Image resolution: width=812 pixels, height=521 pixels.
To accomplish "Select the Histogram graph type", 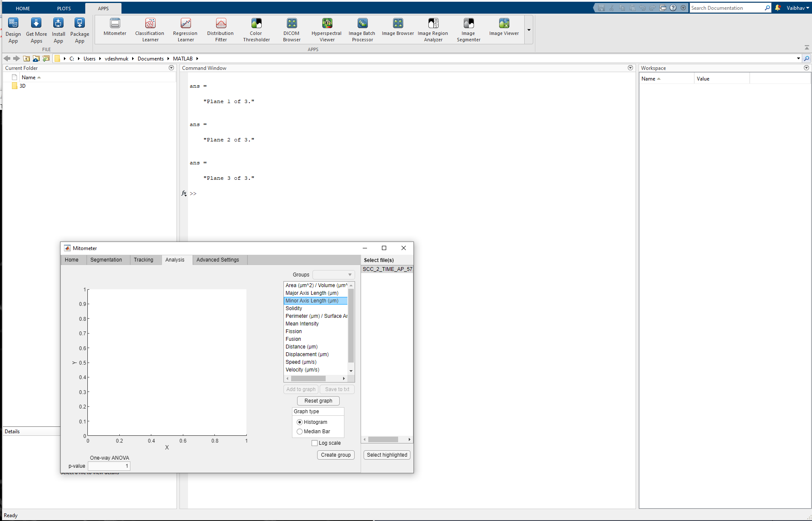I will click(x=300, y=422).
